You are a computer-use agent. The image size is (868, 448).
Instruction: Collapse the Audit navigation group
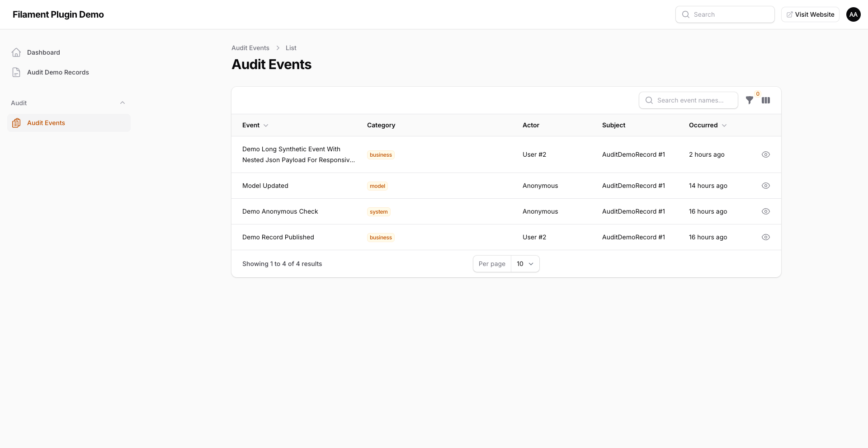(x=123, y=103)
